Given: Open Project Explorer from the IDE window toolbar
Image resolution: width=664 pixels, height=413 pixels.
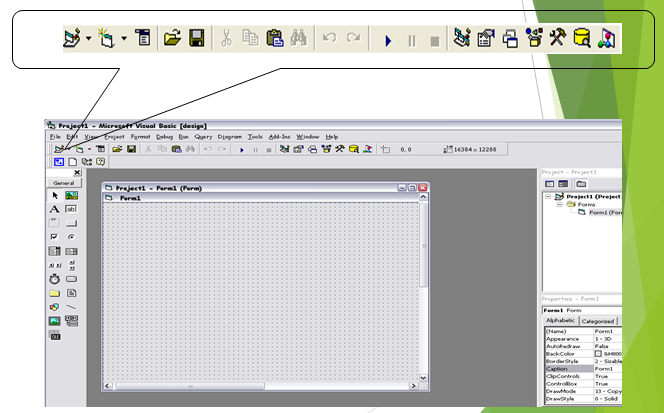Looking at the screenshot, I should click(285, 149).
